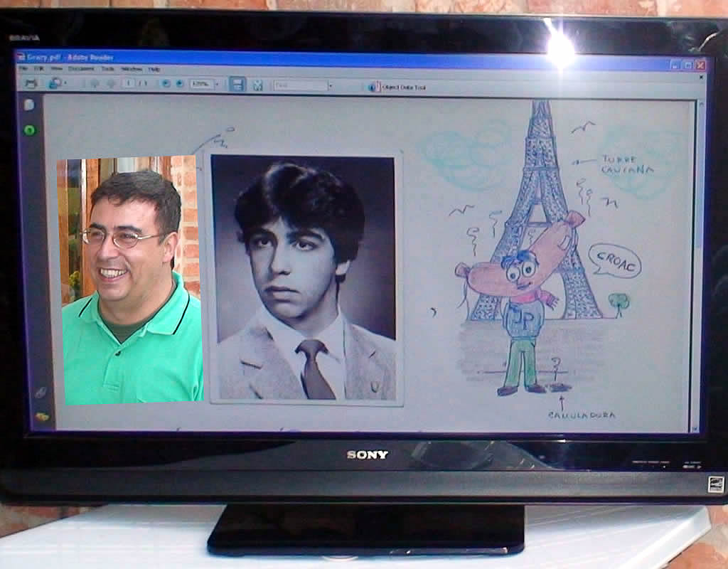Close the document with the small X
Image resolution: width=728 pixels, height=569 pixels.
point(701,77)
